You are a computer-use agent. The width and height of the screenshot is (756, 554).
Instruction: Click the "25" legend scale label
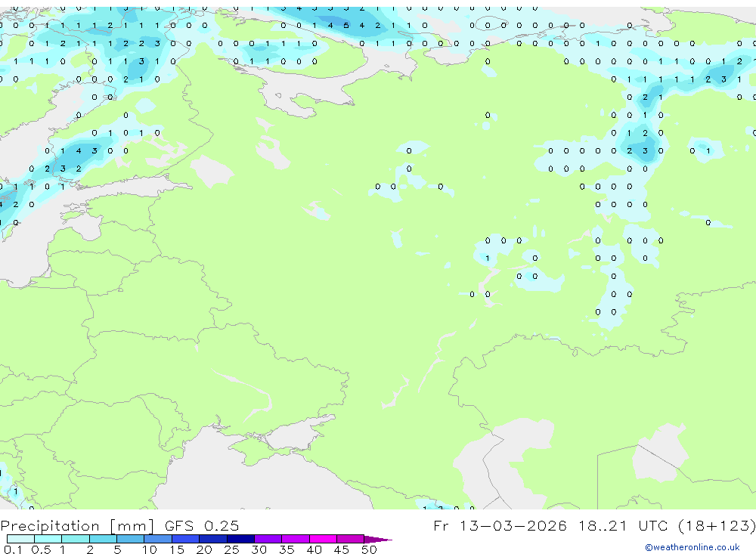click(x=231, y=549)
